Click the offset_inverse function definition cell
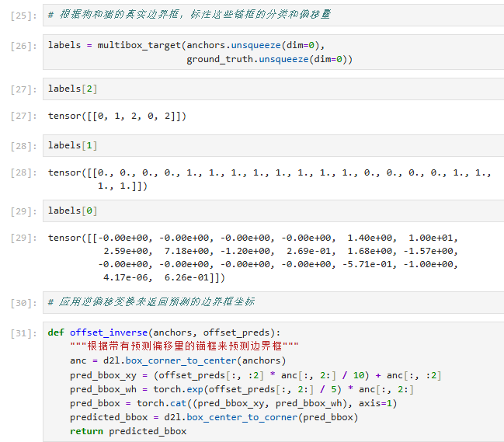The height and width of the screenshot is (442, 504). coord(273,381)
